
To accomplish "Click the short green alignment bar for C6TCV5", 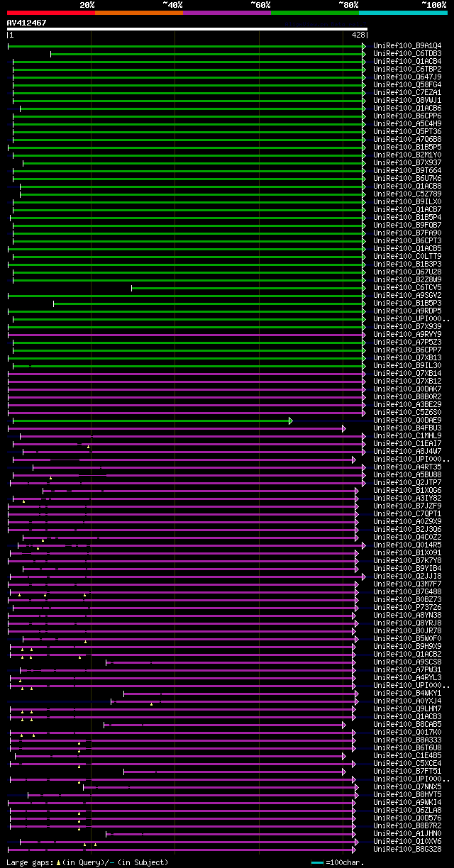I will click(x=248, y=287).
